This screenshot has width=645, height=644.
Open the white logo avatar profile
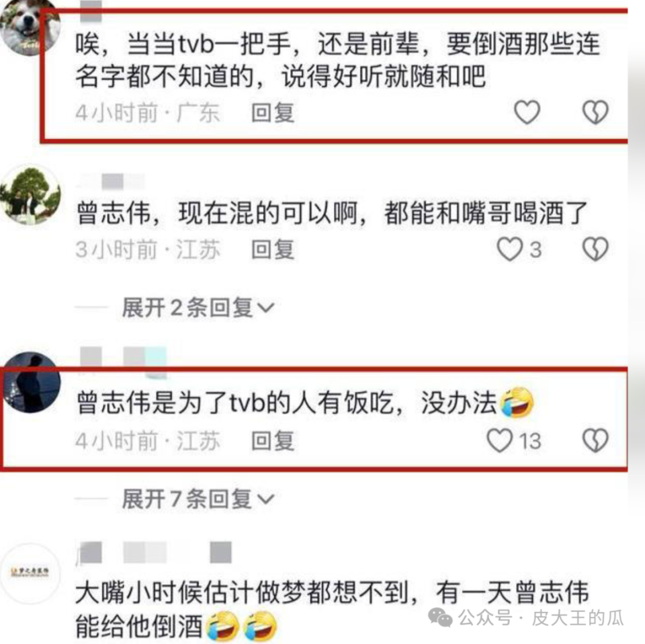(30, 573)
